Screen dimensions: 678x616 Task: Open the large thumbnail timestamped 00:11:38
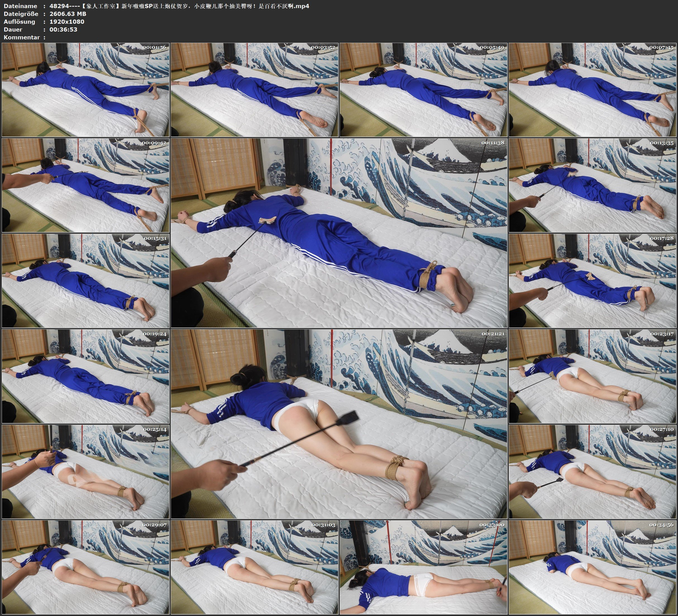click(339, 233)
